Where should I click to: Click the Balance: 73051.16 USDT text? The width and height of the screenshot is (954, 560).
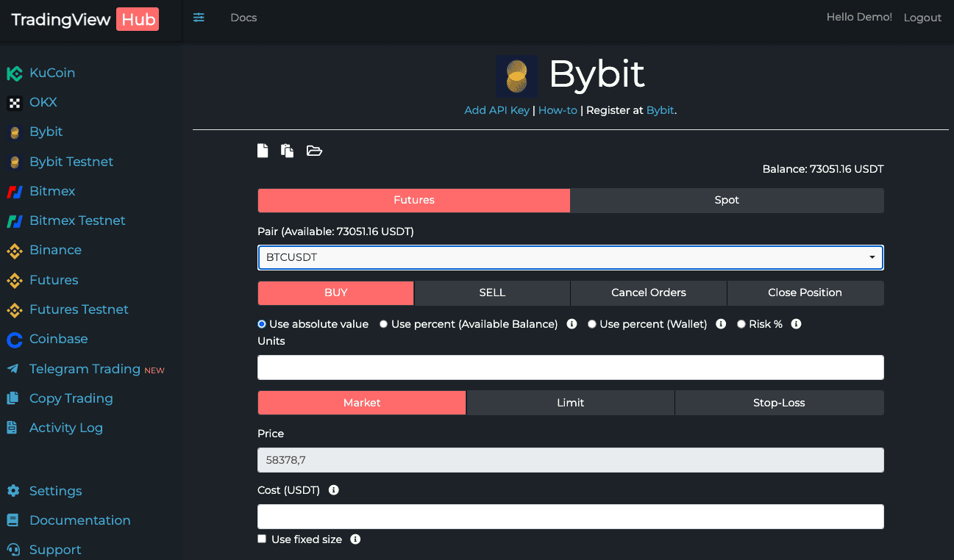pos(823,169)
